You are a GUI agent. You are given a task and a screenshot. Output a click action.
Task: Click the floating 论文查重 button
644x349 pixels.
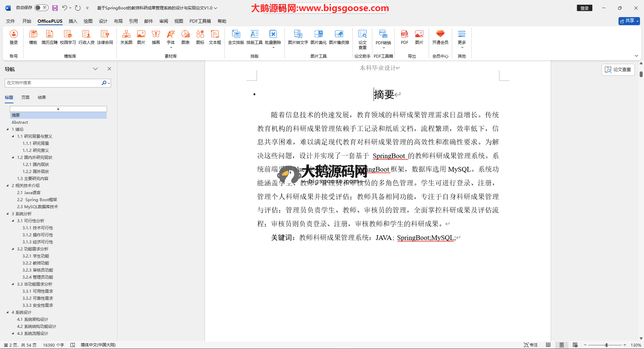[x=618, y=69]
